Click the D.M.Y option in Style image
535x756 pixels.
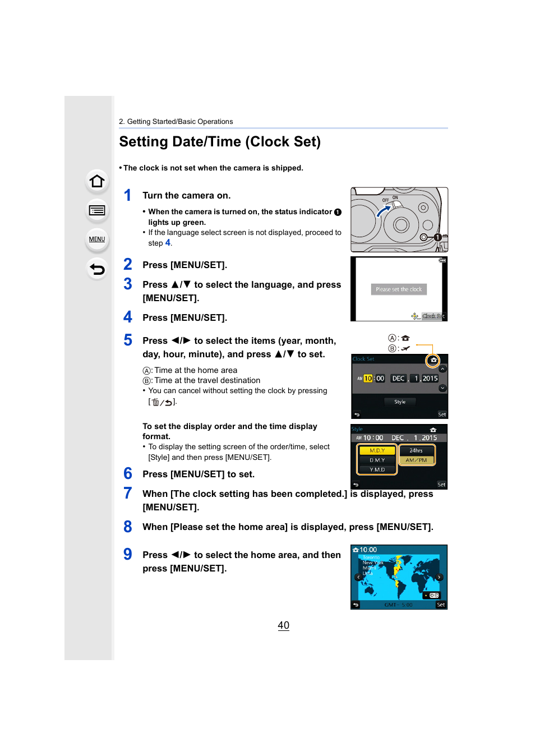click(377, 460)
